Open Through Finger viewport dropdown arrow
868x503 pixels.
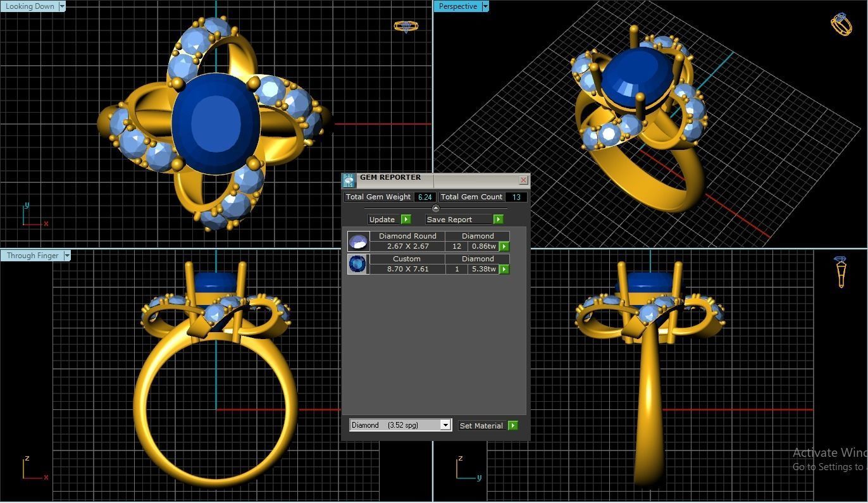[66, 256]
